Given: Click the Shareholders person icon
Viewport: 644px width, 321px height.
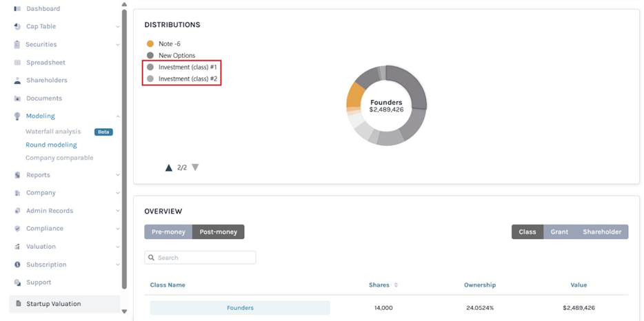Looking at the screenshot, I should tap(17, 80).
